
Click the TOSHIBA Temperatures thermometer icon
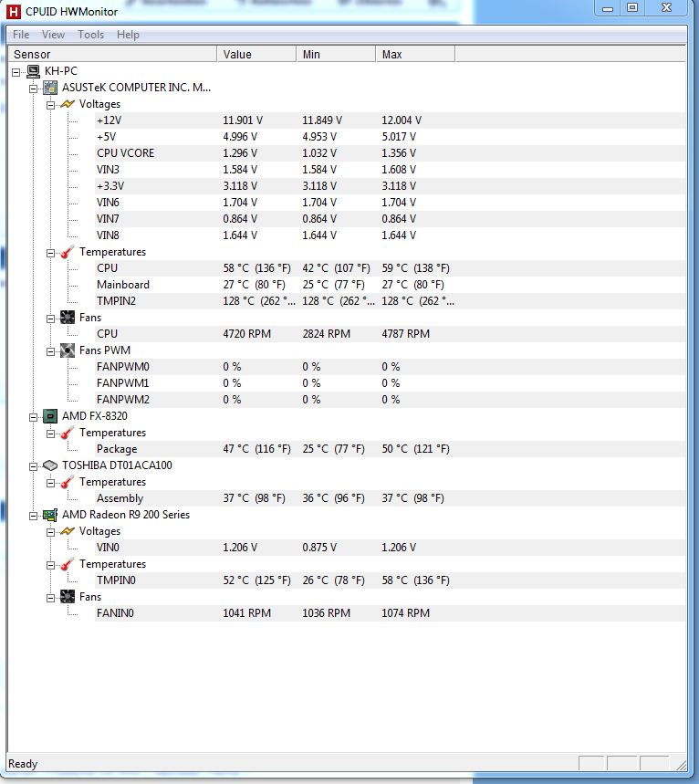68,482
